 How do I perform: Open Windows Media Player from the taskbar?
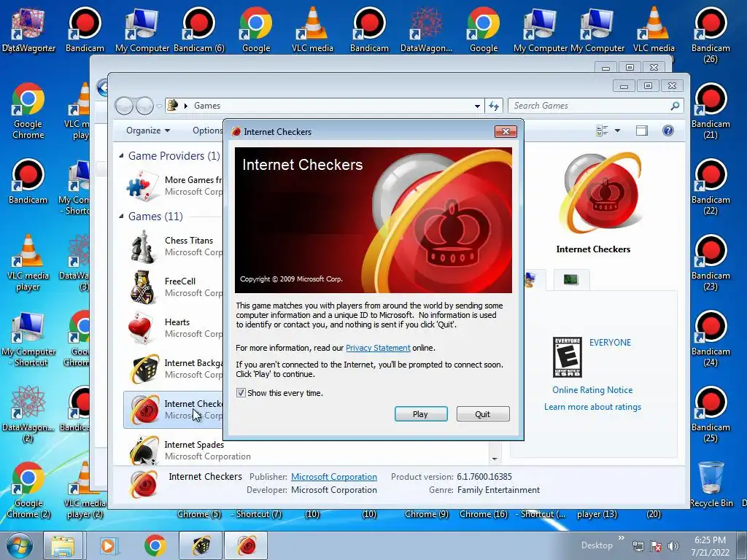[x=109, y=545]
